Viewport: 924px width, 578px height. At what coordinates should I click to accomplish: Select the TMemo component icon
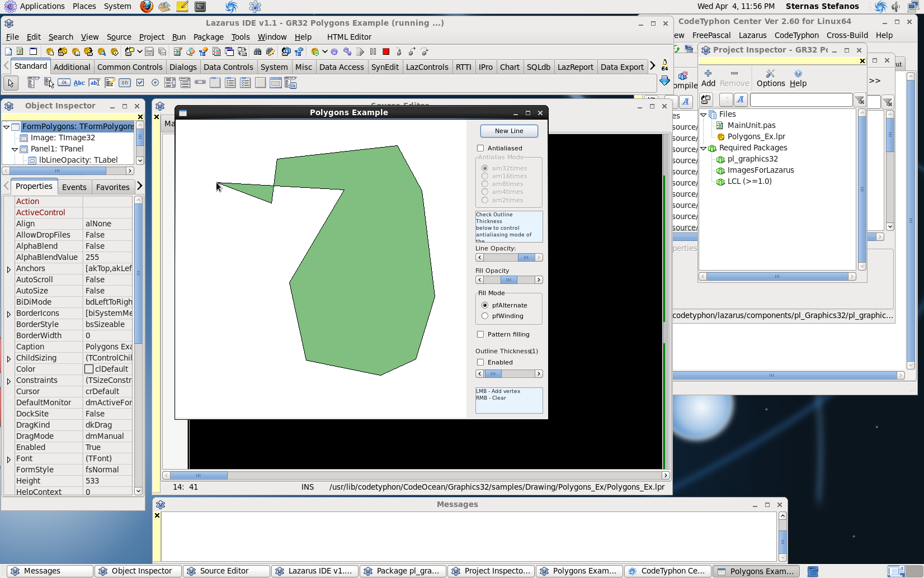point(110,83)
